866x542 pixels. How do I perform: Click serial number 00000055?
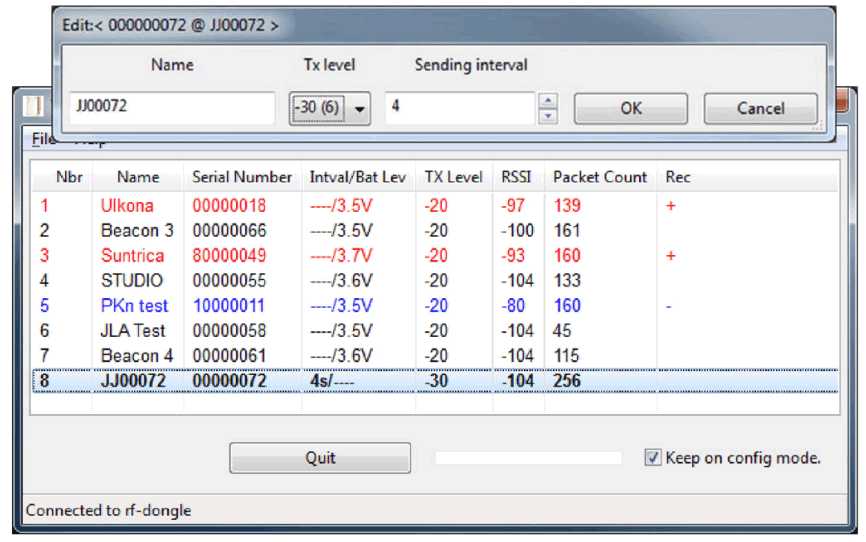[229, 281]
